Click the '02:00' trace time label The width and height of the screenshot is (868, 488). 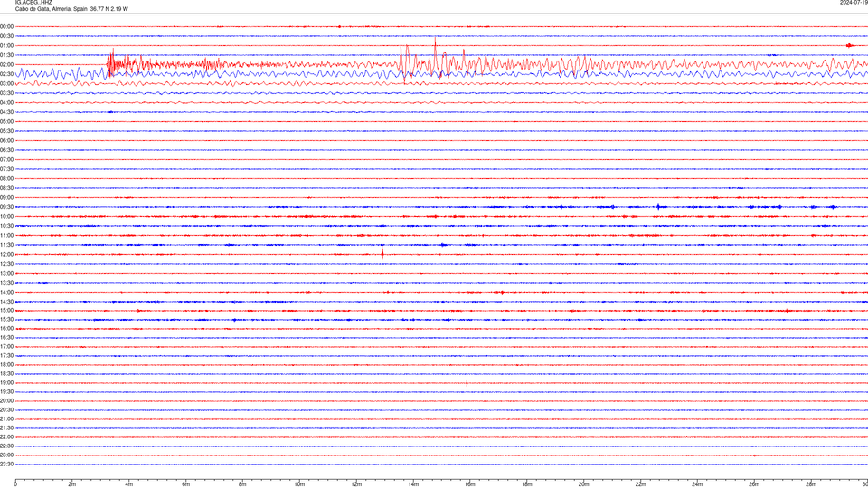coord(6,64)
